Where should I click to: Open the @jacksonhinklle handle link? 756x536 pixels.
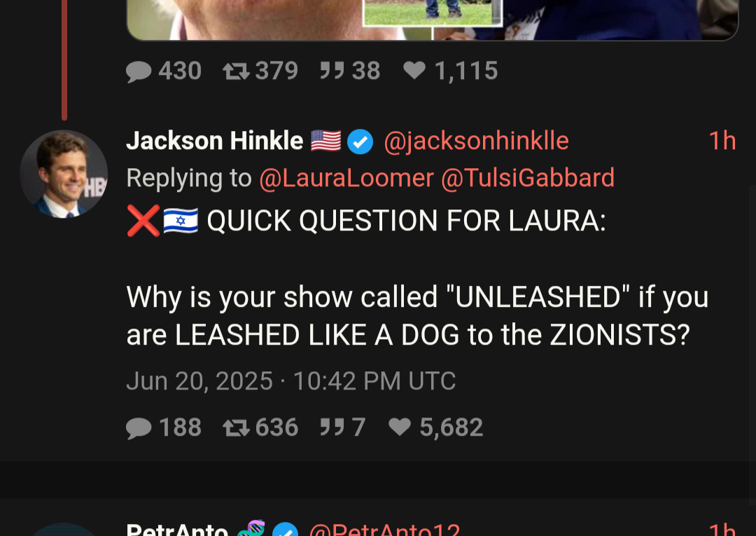tap(477, 142)
